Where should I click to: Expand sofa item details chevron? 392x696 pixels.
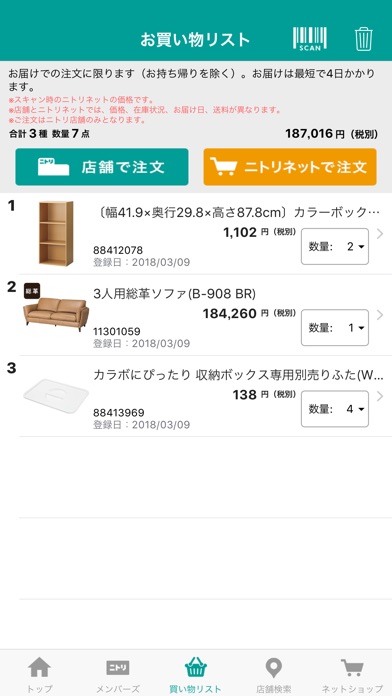[x=380, y=315]
